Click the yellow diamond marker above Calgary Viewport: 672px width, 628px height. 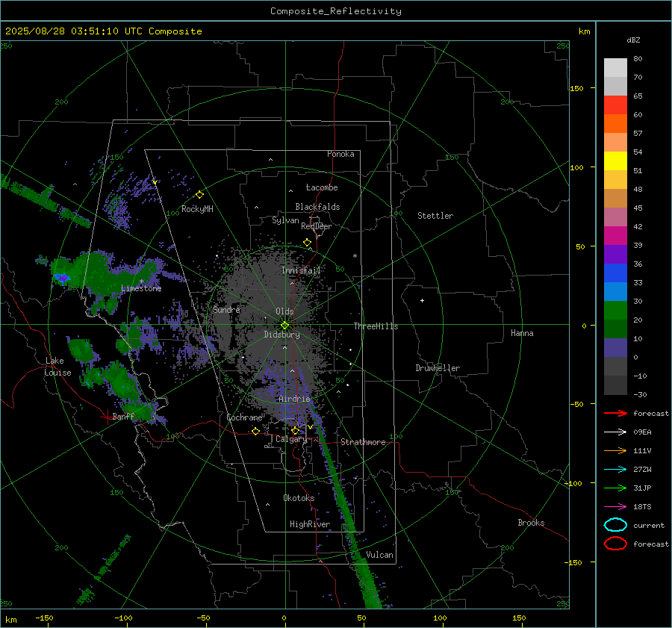coord(295,430)
